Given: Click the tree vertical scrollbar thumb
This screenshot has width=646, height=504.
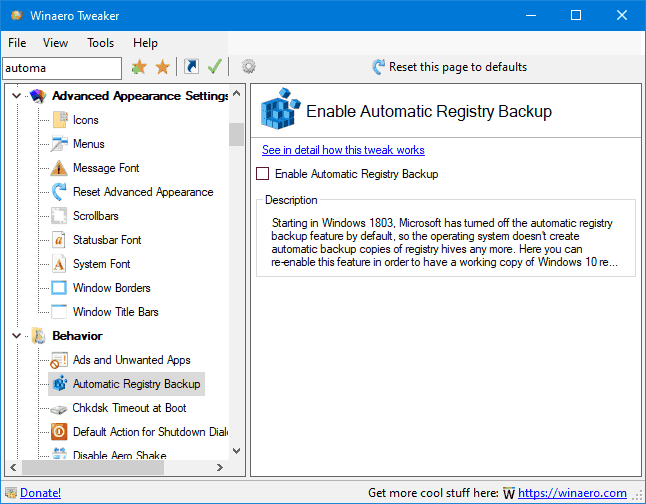Looking at the screenshot, I should pyautogui.click(x=236, y=134).
